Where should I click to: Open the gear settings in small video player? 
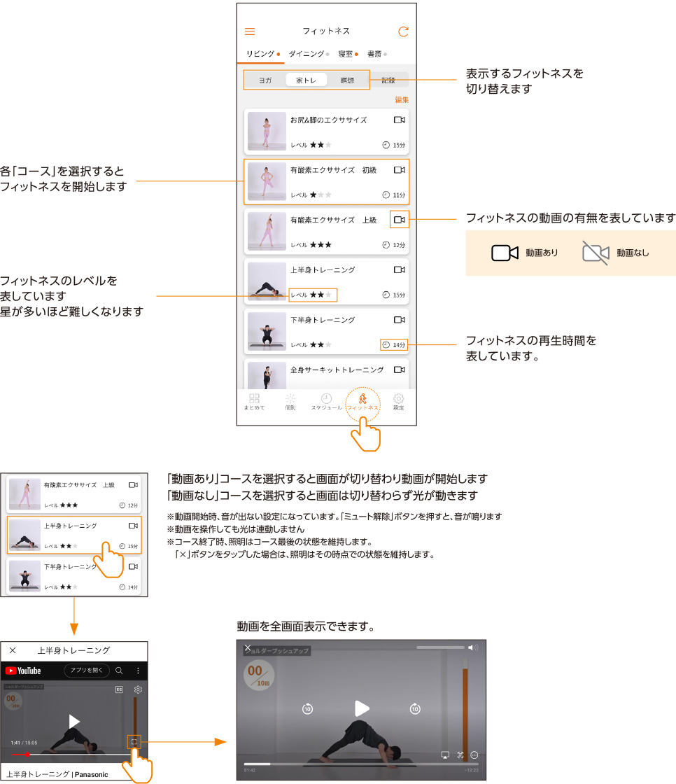click(138, 689)
